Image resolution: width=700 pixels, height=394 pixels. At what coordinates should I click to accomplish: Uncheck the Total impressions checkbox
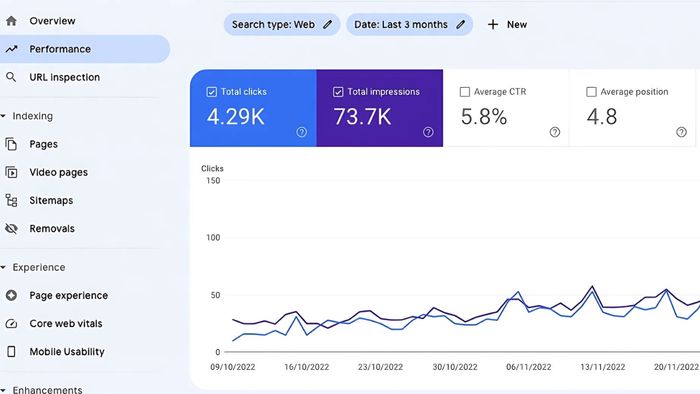(x=338, y=92)
